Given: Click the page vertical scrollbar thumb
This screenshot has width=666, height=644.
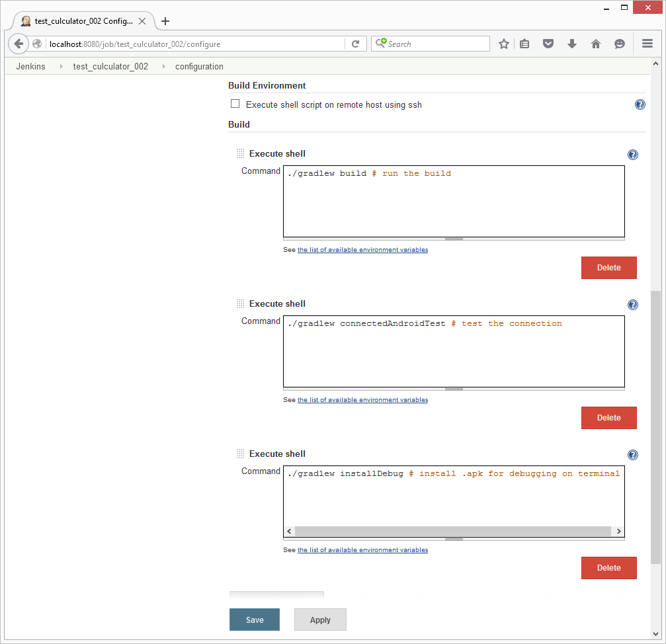Looking at the screenshot, I should tap(656, 428).
